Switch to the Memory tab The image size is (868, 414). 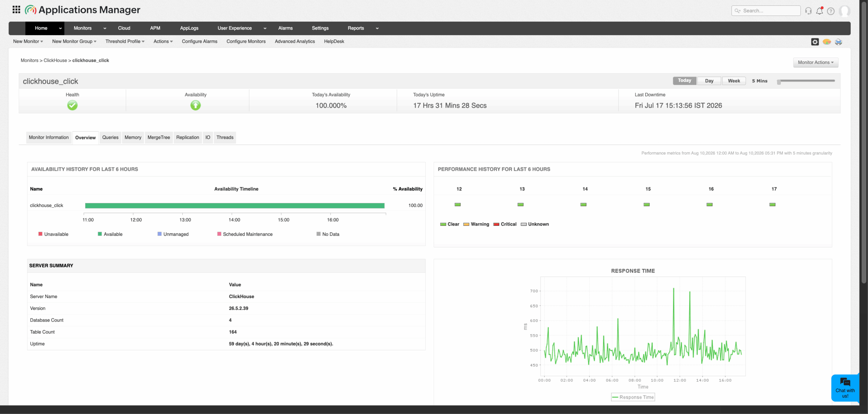[133, 138]
